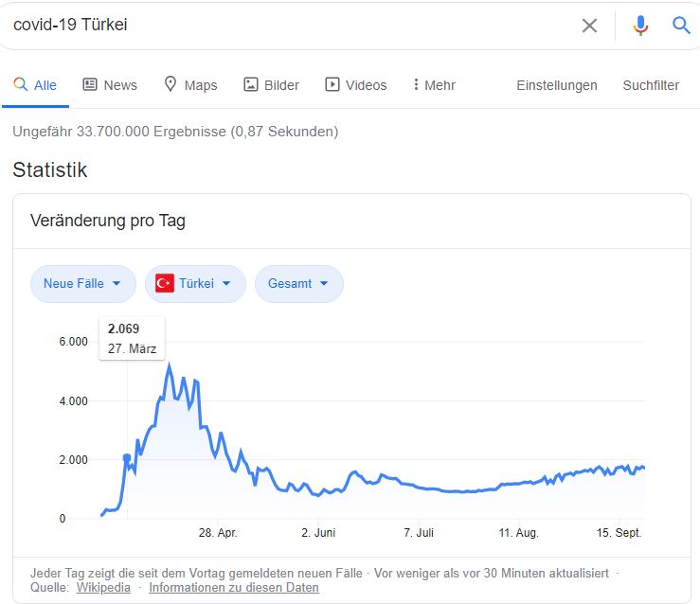Open Informationen zu diesen Daten link
This screenshot has height=604, width=700.
(x=235, y=587)
